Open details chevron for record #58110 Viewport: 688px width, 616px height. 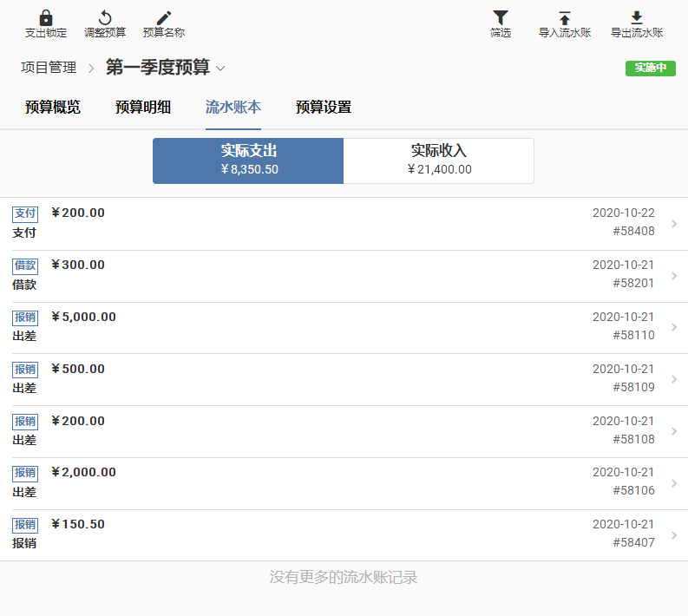(674, 327)
